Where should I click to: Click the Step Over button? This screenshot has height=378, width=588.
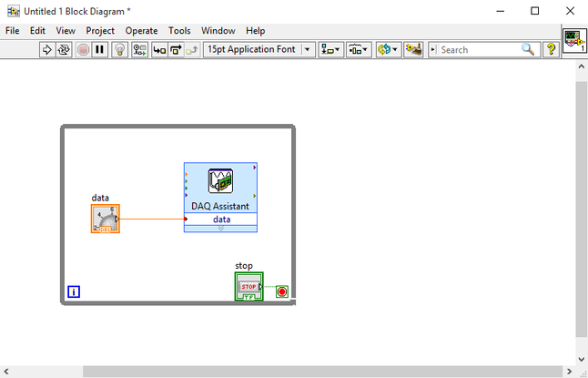point(176,49)
